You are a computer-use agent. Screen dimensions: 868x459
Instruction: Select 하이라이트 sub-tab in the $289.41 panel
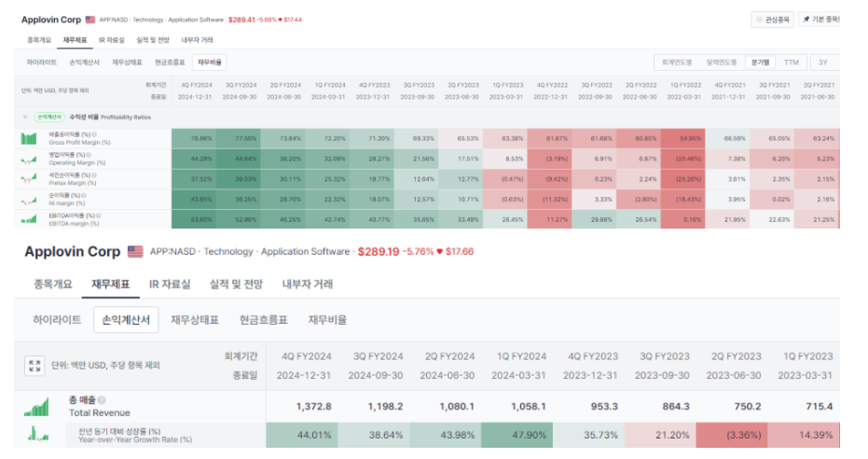click(42, 63)
